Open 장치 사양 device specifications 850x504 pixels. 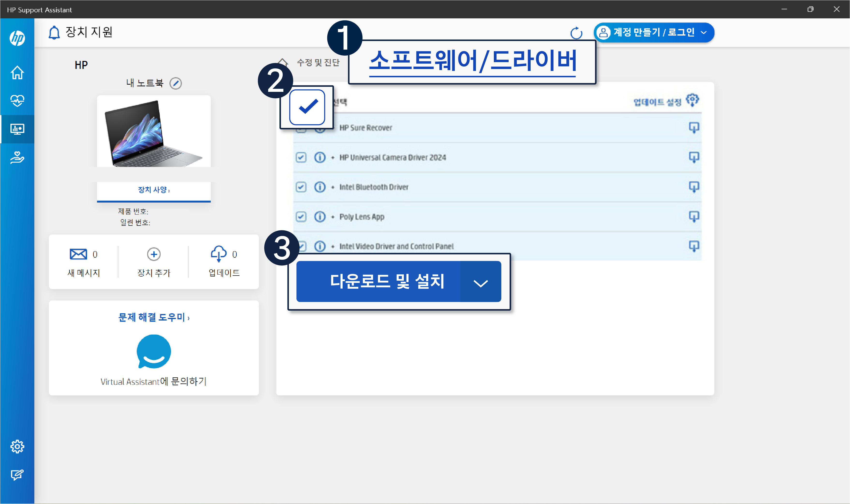point(154,190)
